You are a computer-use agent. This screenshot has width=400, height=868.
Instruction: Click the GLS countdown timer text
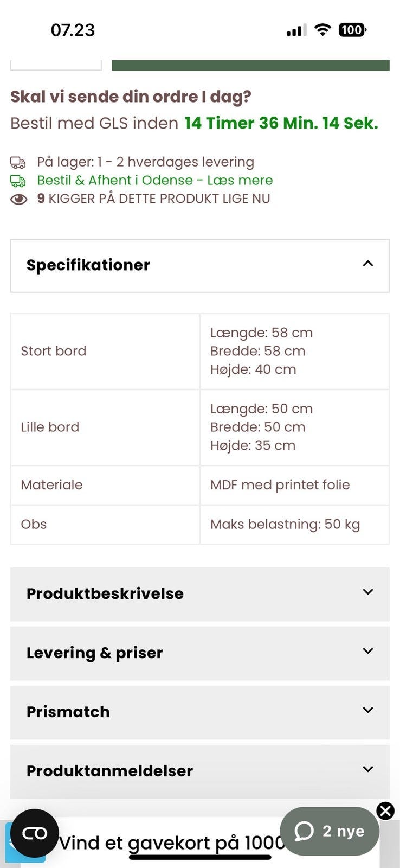coord(281,123)
